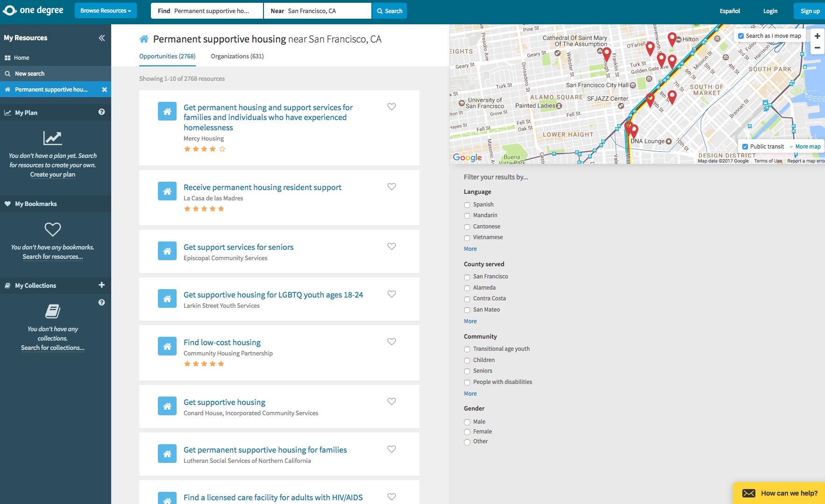Add a new collection with plus icon
Screen dimensions: 825x504
(x=102, y=285)
